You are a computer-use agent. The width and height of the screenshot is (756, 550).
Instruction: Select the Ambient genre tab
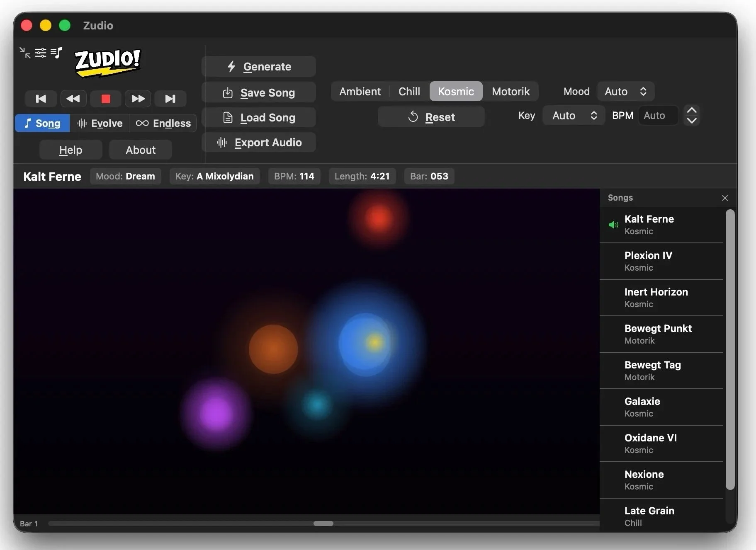(360, 91)
